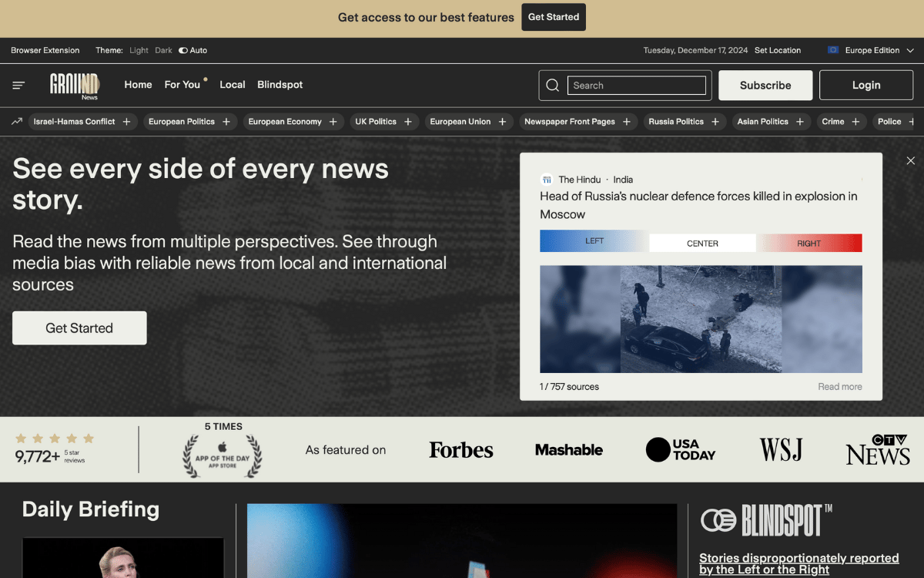This screenshot has height=578, width=924.
Task: Click the CTV News logo
Action: (x=878, y=450)
